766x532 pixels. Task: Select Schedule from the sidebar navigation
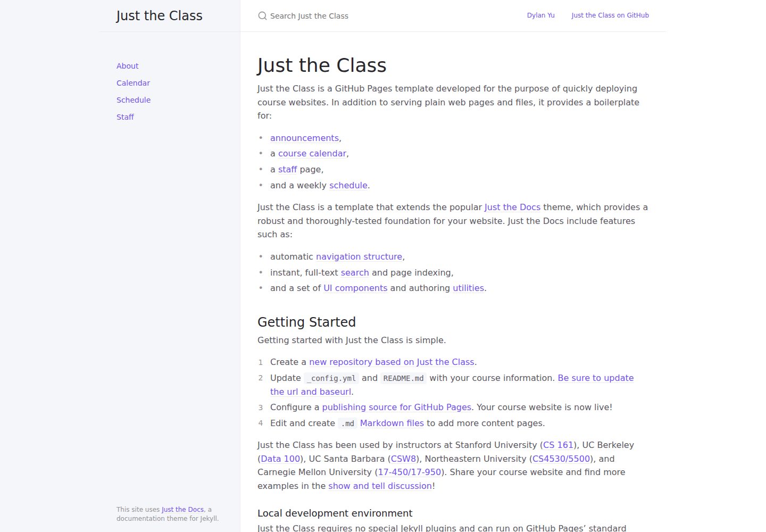pos(134,100)
